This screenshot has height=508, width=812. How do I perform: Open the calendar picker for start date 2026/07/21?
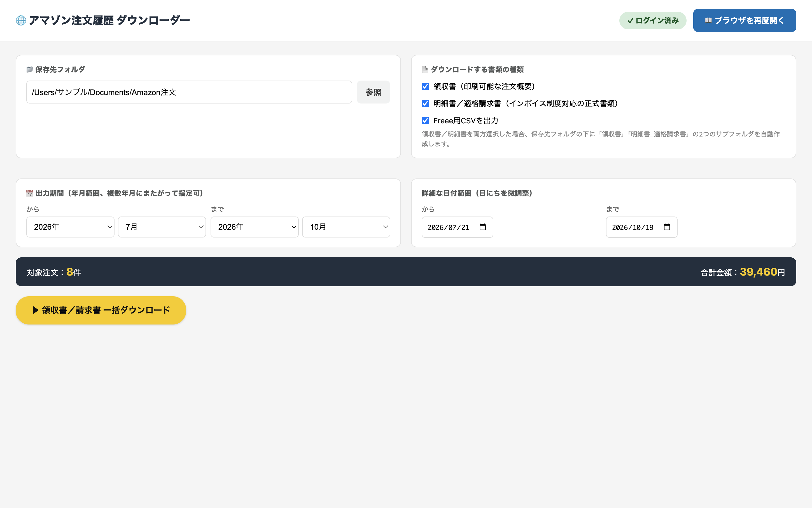[482, 227]
